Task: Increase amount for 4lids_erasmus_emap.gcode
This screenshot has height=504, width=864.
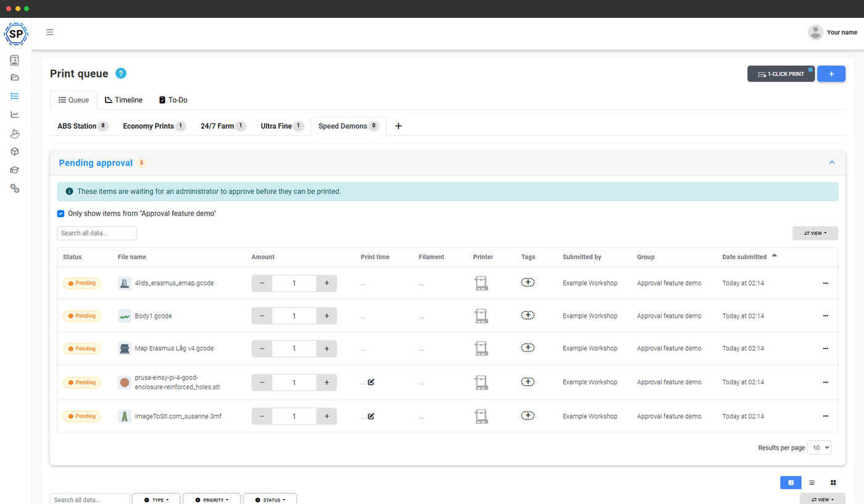Action: [x=326, y=283]
